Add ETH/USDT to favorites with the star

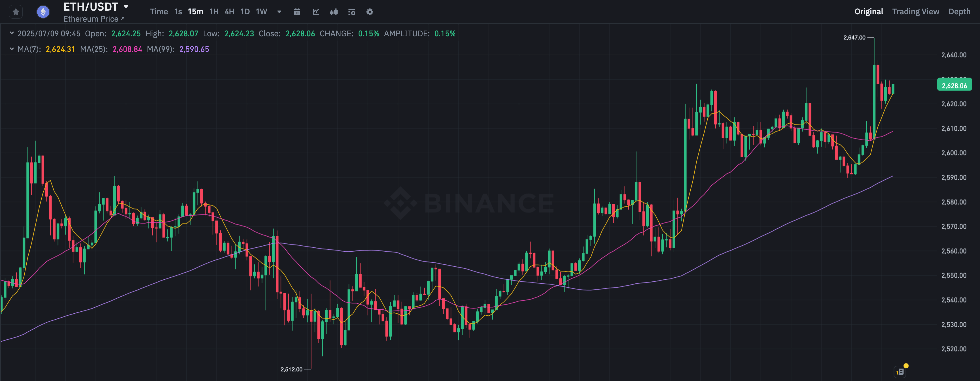(16, 12)
